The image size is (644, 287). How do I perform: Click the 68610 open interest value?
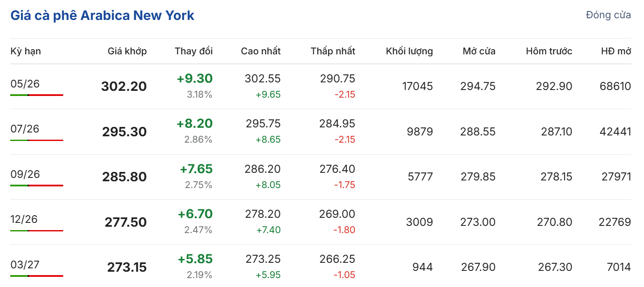click(616, 87)
